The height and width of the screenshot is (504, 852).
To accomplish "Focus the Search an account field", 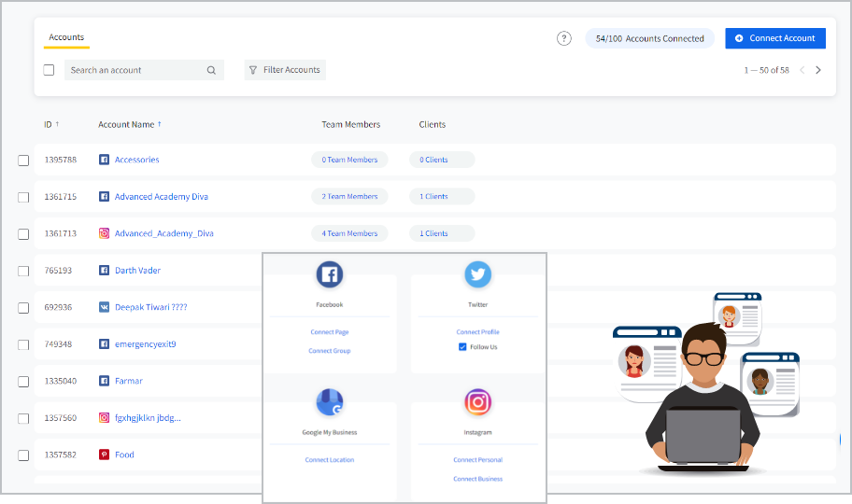I will coord(144,70).
